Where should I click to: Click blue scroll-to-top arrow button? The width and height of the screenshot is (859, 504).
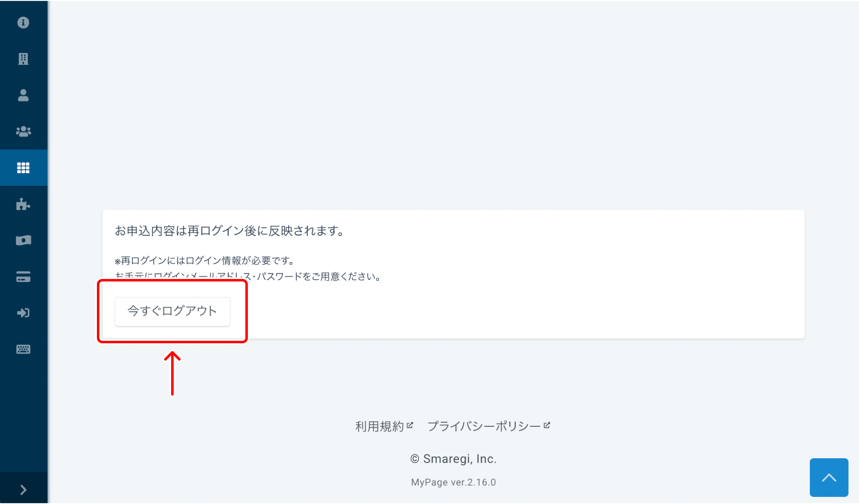point(828,478)
